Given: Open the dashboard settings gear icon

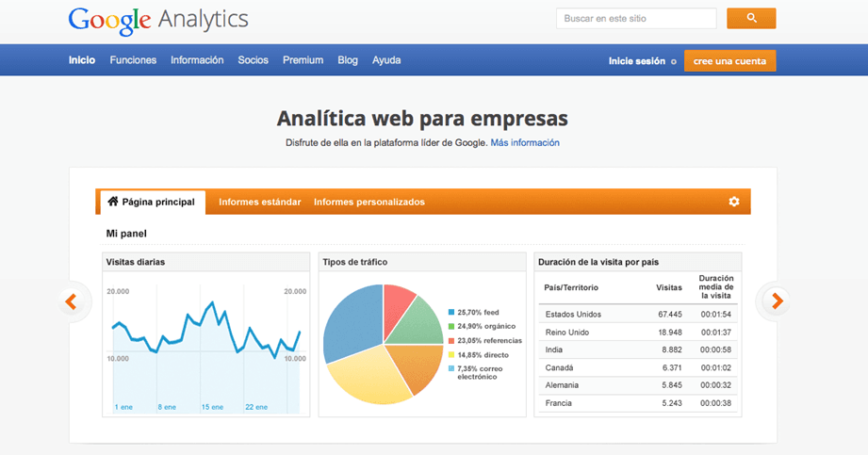Looking at the screenshot, I should click(x=734, y=202).
